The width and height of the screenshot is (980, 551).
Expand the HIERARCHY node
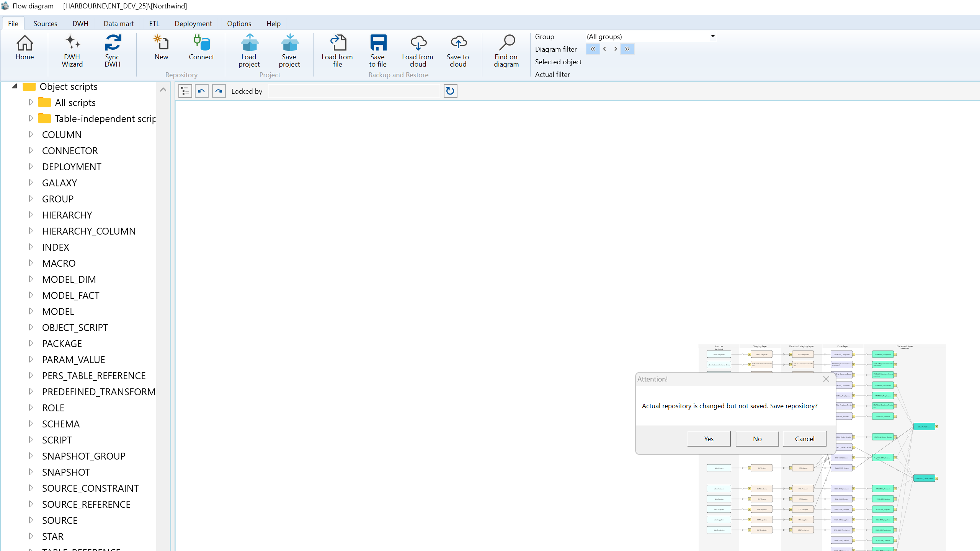click(31, 215)
